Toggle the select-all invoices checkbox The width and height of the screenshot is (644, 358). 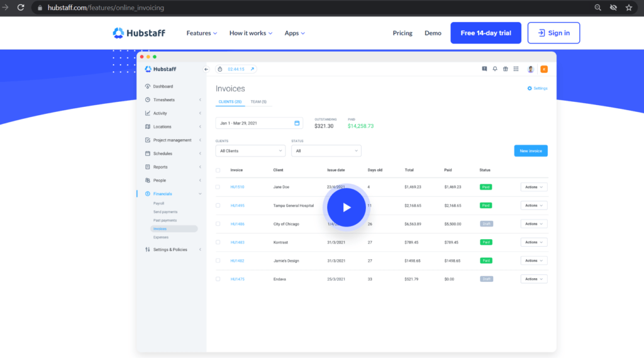click(218, 170)
